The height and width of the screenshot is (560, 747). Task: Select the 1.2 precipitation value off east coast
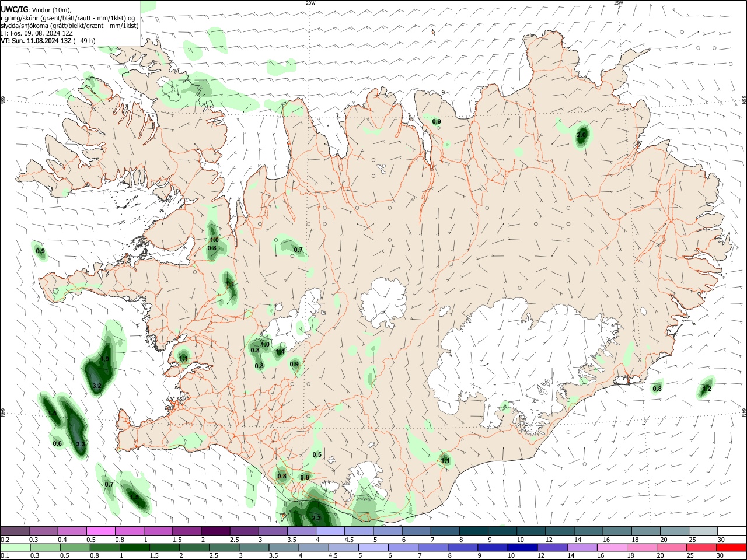(707, 388)
